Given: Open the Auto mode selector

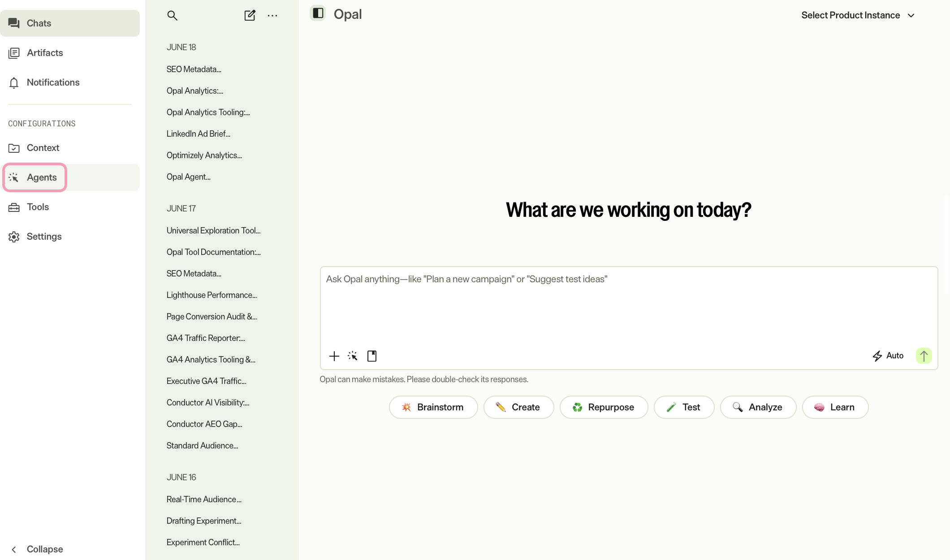Looking at the screenshot, I should (x=888, y=356).
